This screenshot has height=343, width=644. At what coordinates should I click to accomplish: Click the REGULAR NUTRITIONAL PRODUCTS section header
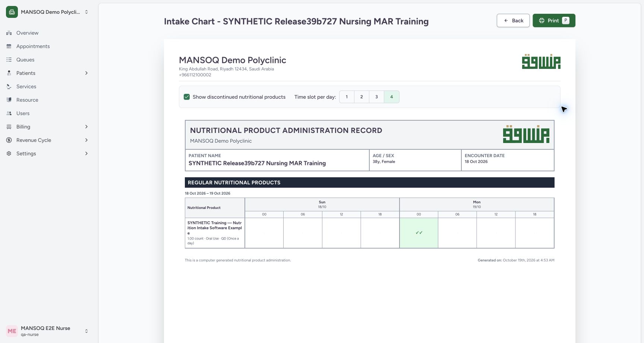pyautogui.click(x=370, y=182)
